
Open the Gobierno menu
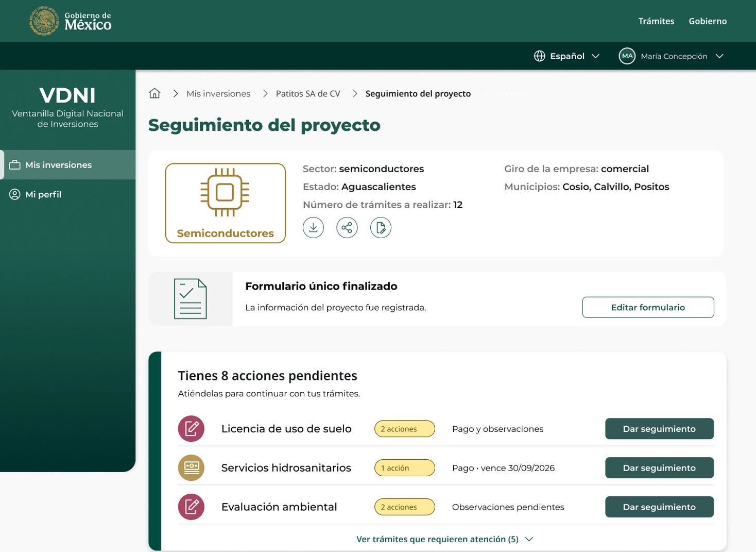pyautogui.click(x=708, y=21)
